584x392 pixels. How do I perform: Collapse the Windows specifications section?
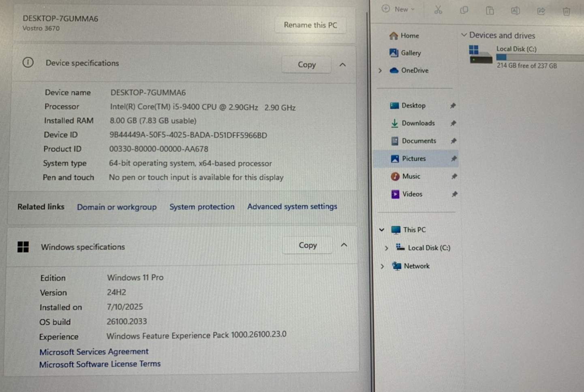coord(344,245)
